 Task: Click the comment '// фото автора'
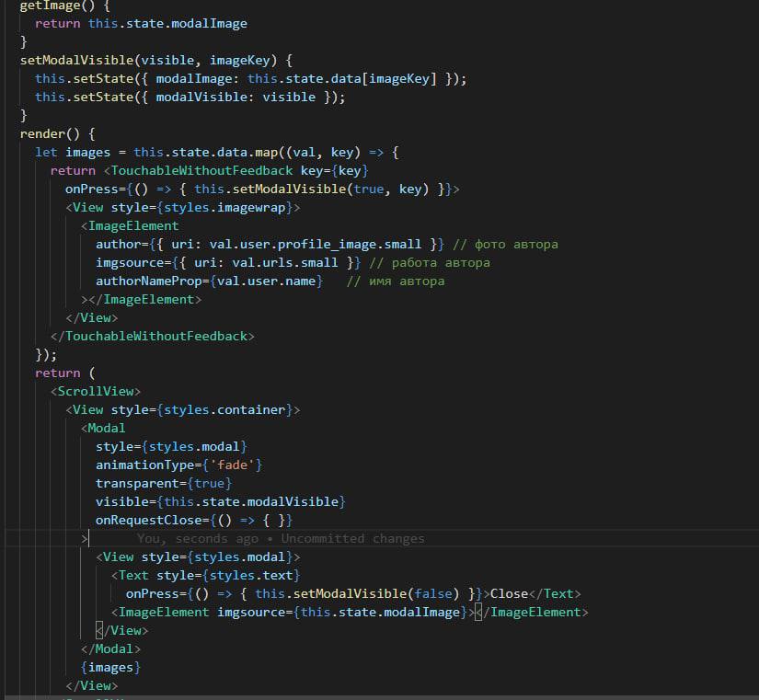pos(505,245)
